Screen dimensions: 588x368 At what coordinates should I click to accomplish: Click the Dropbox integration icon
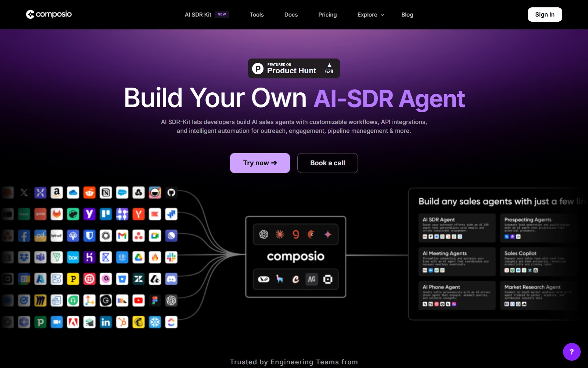24,257
